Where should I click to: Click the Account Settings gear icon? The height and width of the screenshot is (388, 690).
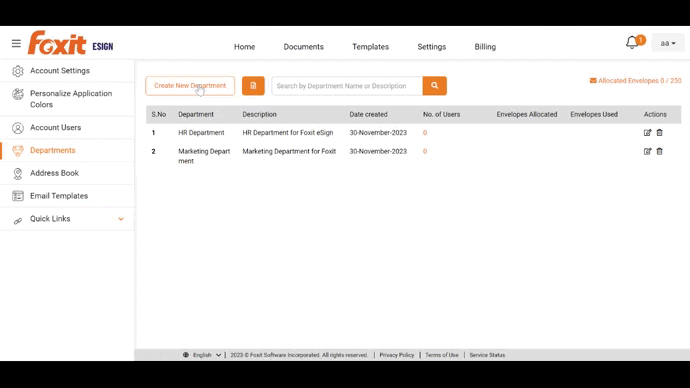pyautogui.click(x=18, y=71)
